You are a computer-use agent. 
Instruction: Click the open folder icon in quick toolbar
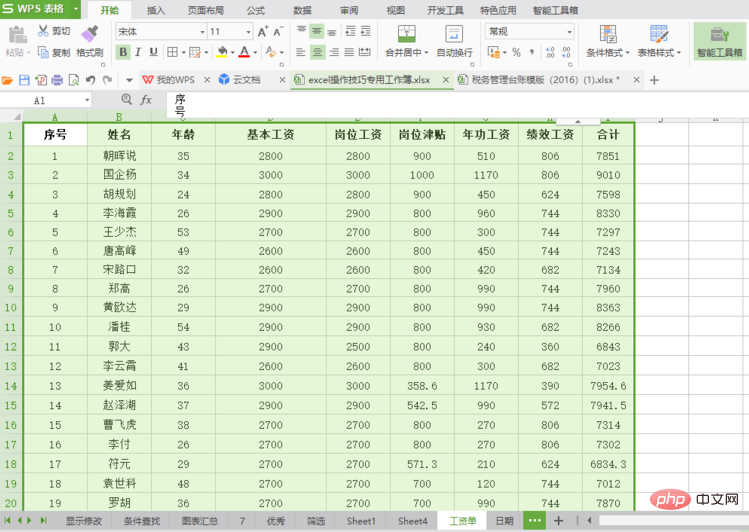click(7, 80)
